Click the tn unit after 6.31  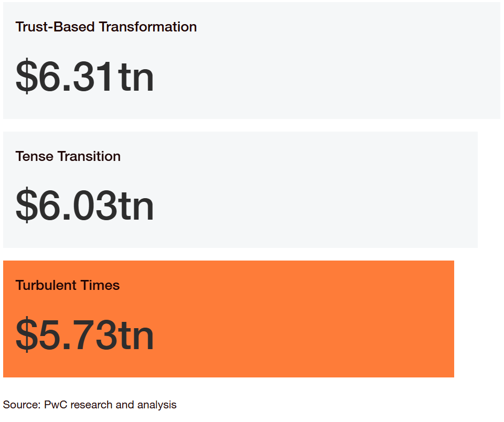[136, 77]
